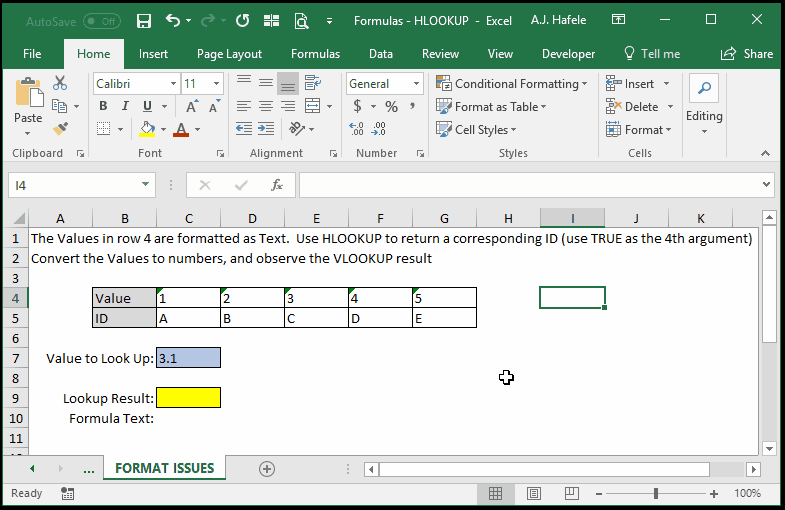Collapse the ribbon with caret
The image size is (785, 510).
tap(765, 154)
